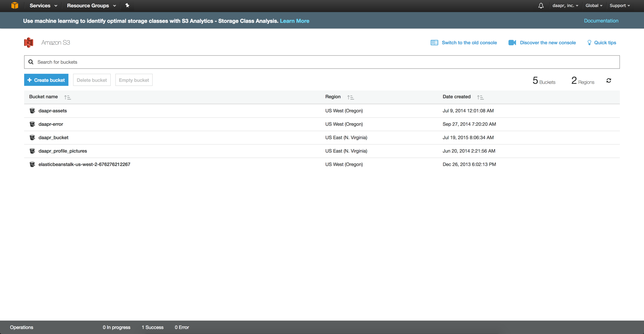Viewport: 644px width, 334px height.
Task: Sort by Region sort icon
Action: pos(351,97)
